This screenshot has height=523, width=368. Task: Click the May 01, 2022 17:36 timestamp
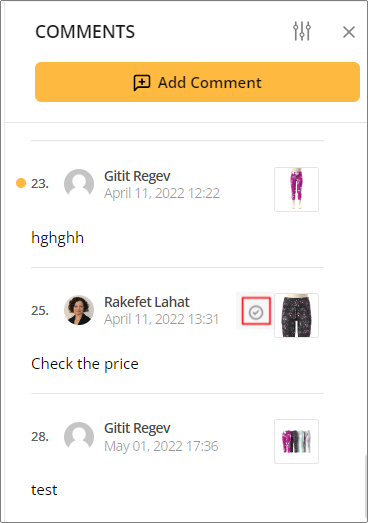(x=161, y=446)
